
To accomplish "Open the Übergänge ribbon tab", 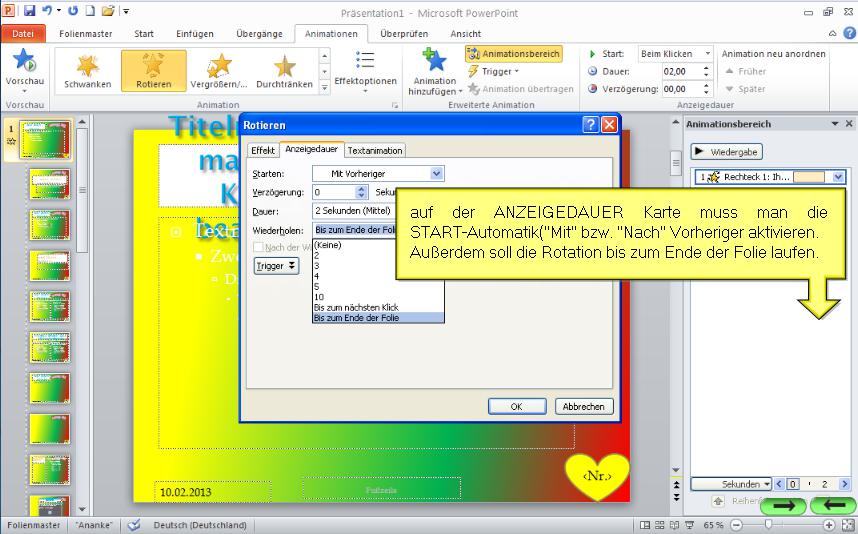I will point(259,33).
